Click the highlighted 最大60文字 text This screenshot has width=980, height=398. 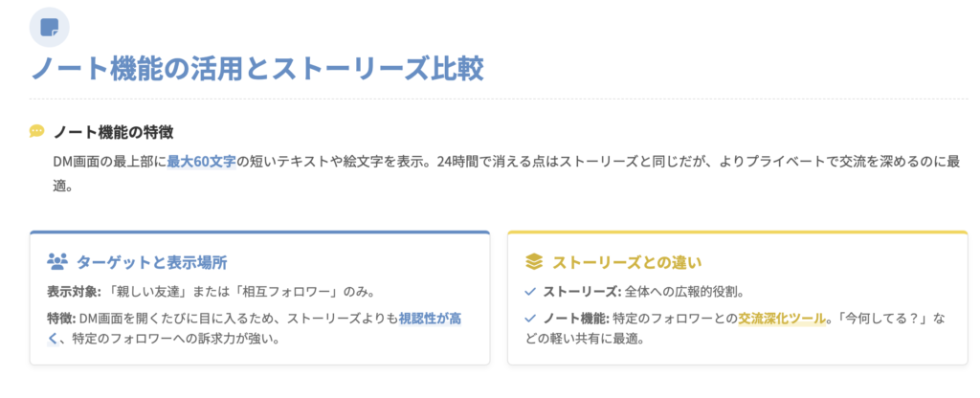201,160
